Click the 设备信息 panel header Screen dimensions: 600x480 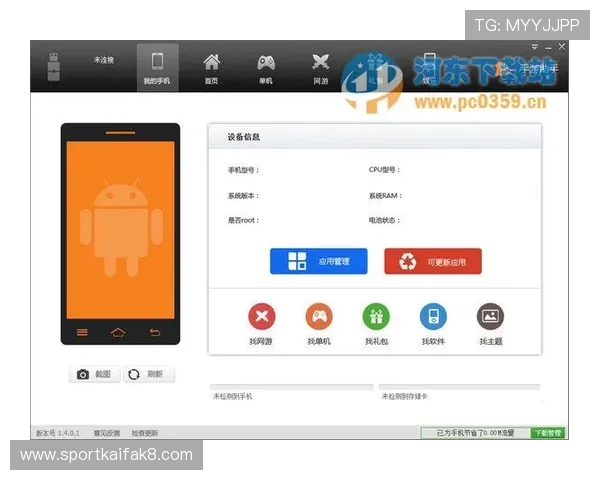click(375, 137)
